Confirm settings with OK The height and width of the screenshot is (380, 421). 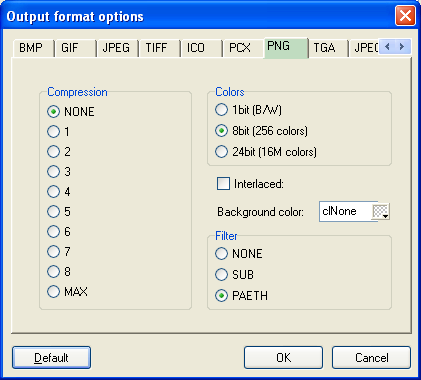pyautogui.click(x=283, y=358)
